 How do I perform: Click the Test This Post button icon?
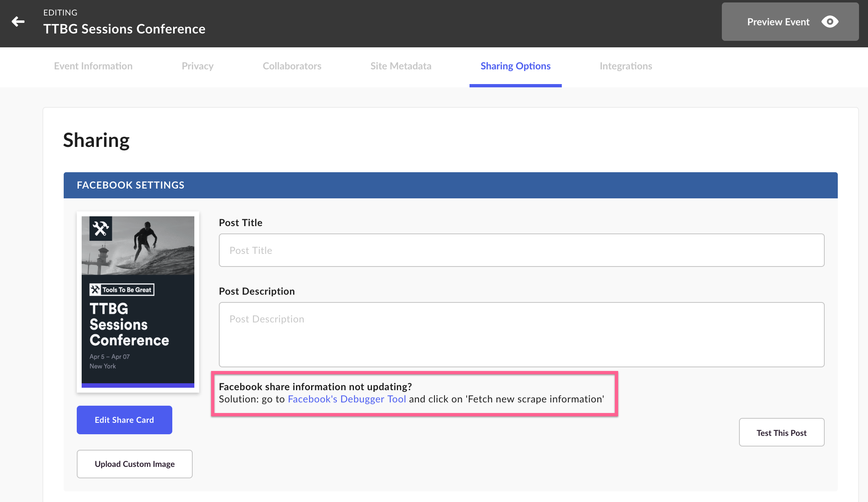click(782, 433)
